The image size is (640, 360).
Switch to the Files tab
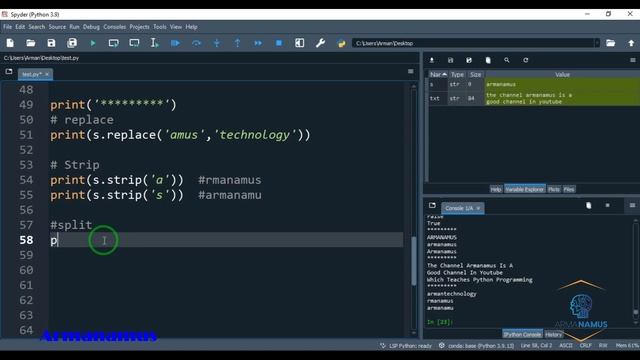pyautogui.click(x=569, y=189)
